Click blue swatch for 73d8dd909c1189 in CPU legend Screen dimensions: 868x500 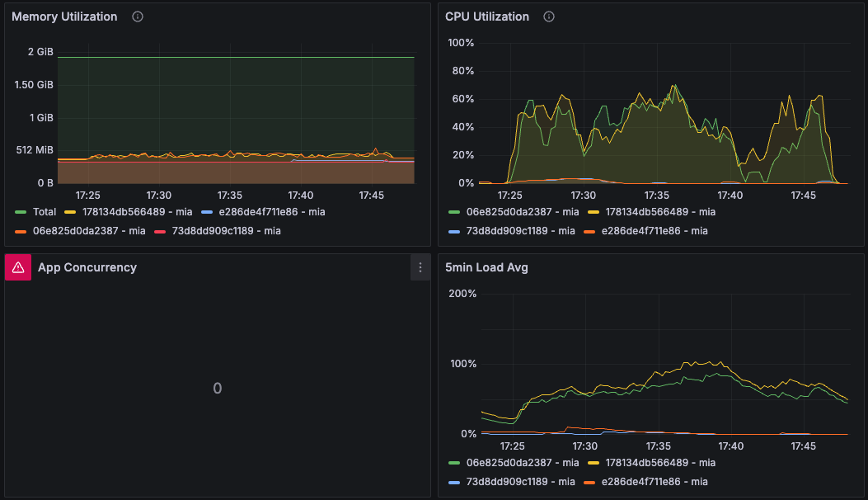pos(454,231)
